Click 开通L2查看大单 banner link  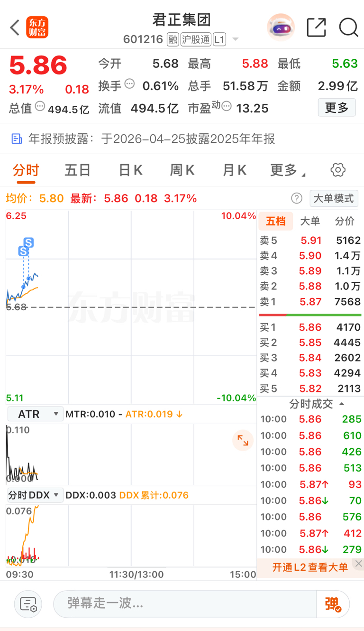coord(310,567)
